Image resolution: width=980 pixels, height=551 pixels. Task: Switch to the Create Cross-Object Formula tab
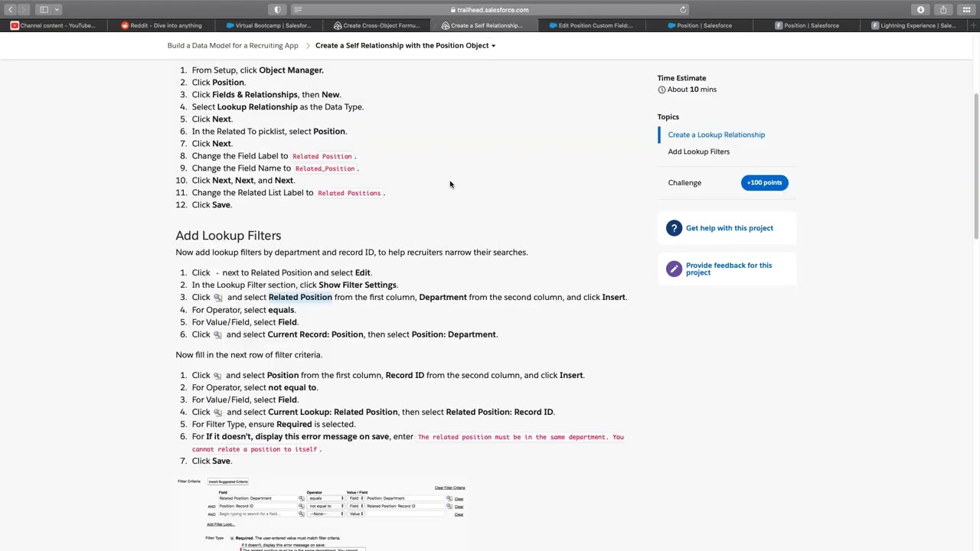click(377, 25)
